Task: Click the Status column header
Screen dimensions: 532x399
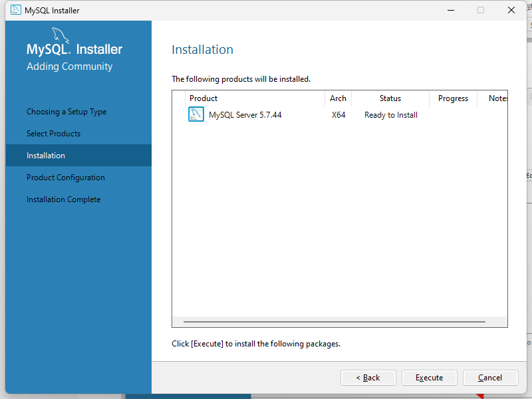Action: click(390, 98)
